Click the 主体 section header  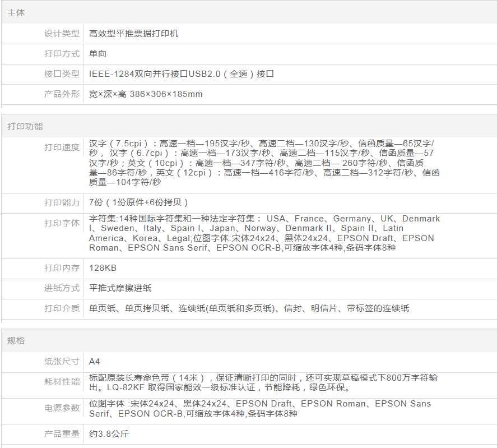[16, 13]
